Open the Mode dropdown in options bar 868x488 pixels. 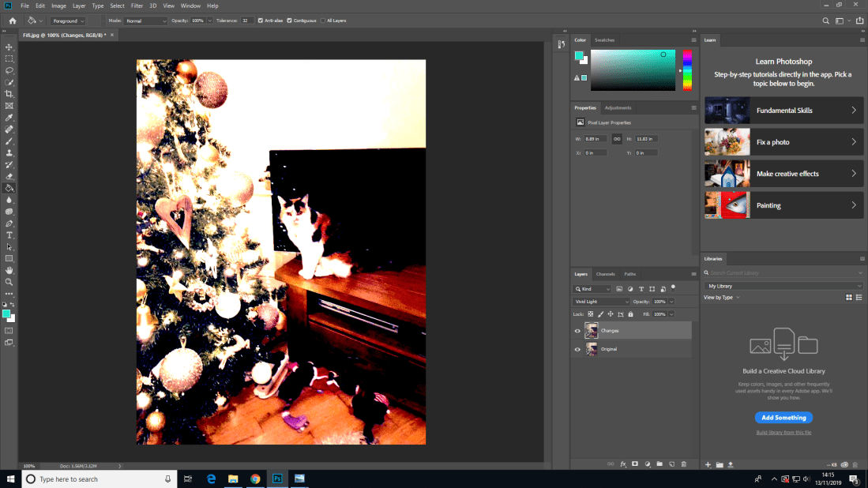point(146,20)
